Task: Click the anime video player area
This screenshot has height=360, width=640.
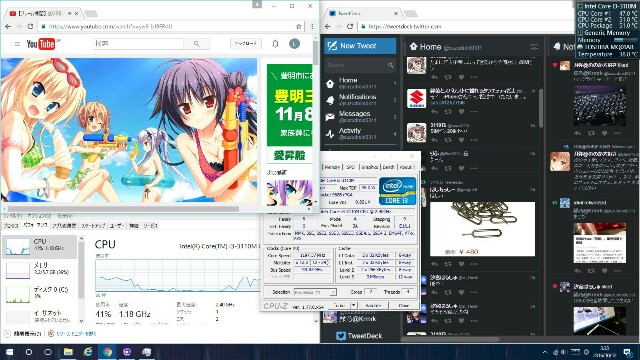Action: (129, 130)
